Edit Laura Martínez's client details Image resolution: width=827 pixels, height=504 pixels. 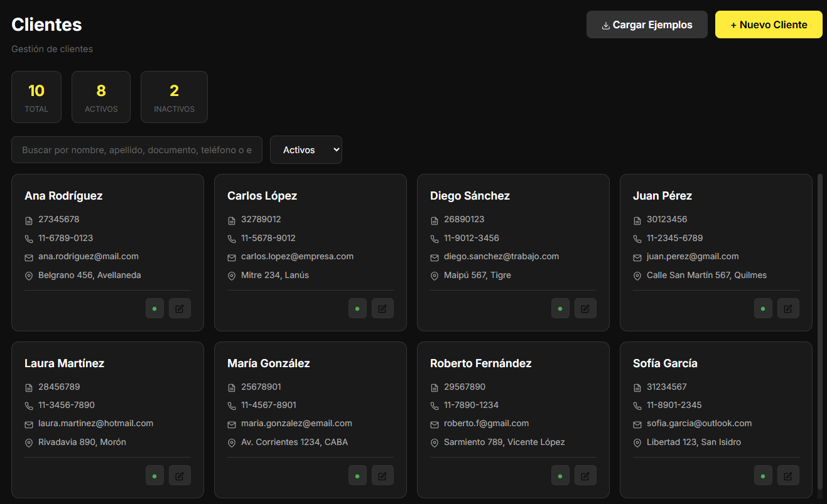click(x=180, y=476)
